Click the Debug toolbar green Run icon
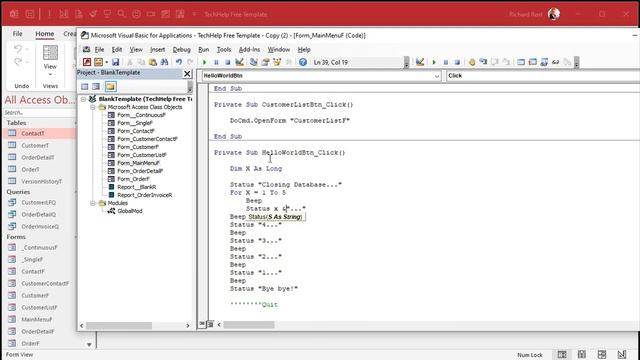Screen dimensions: 640x360 pos(434,62)
